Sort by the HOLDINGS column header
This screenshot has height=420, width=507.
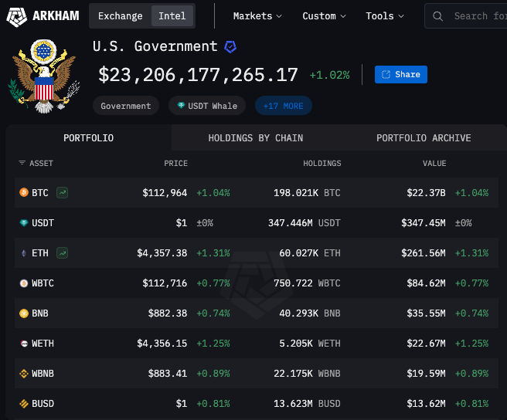point(322,163)
